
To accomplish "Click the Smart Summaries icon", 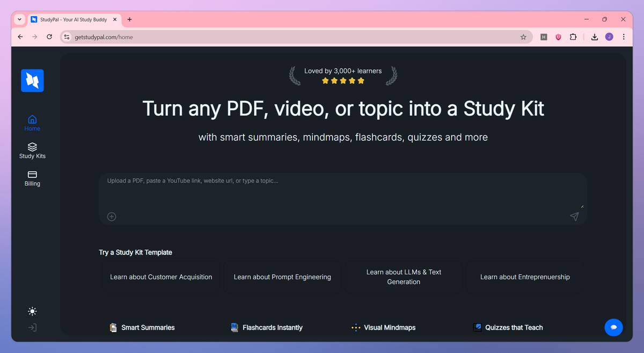I will coord(113,328).
